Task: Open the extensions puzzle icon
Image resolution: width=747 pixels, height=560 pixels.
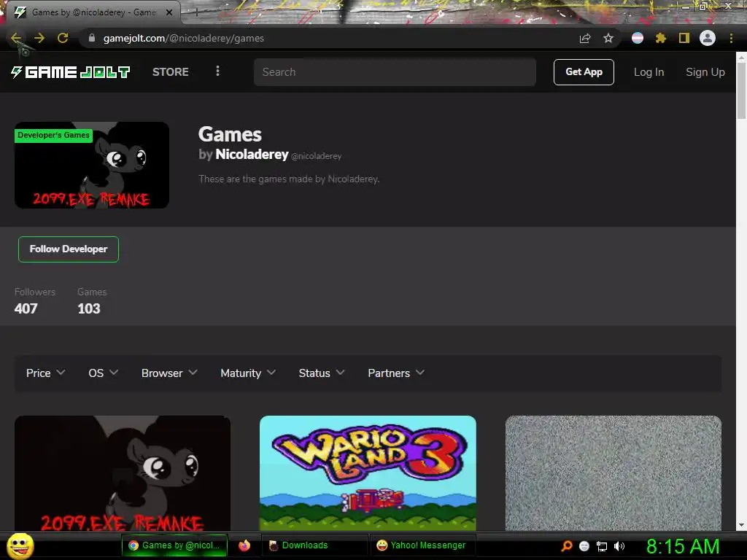Action: (x=661, y=38)
